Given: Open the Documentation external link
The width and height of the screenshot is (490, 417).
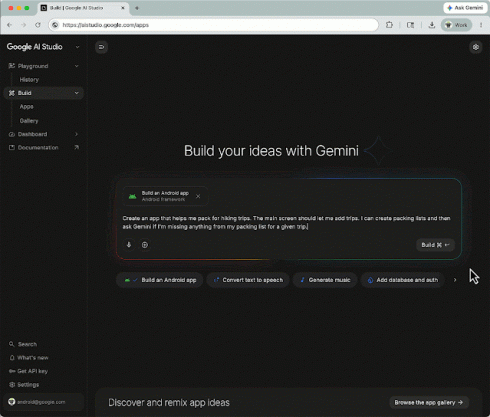Looking at the screenshot, I should coord(44,147).
